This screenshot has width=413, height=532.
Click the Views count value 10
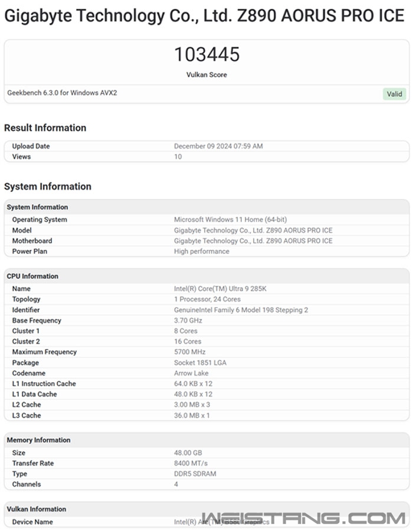(178, 156)
